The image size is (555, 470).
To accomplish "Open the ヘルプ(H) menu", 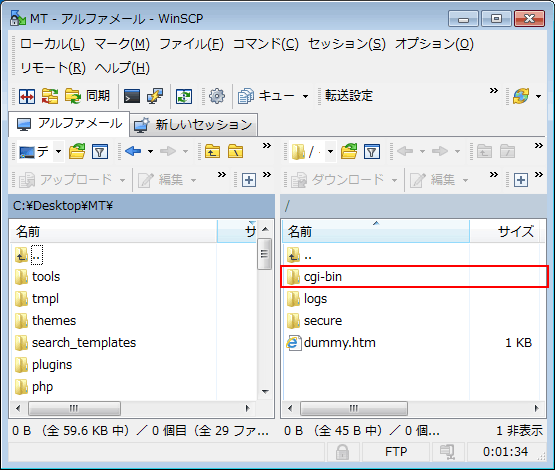I will (x=122, y=68).
